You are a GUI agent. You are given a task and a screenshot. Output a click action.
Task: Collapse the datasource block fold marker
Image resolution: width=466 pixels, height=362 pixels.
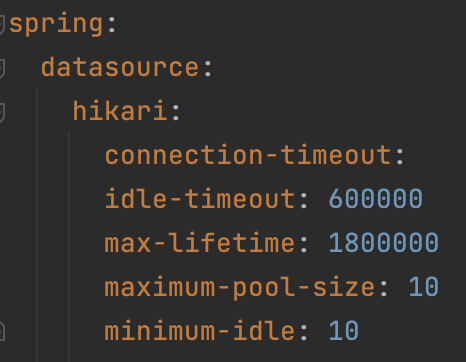pyautogui.click(x=2, y=69)
